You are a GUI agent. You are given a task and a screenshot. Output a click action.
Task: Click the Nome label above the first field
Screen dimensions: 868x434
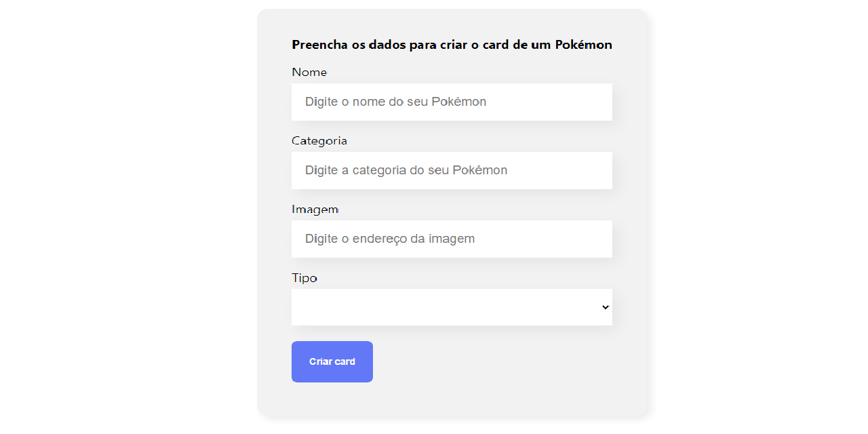click(309, 72)
